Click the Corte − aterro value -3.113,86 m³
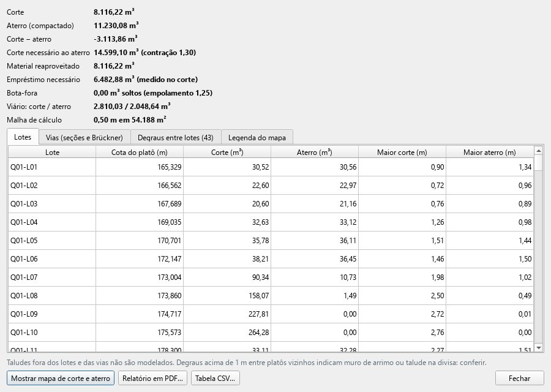 (x=115, y=39)
